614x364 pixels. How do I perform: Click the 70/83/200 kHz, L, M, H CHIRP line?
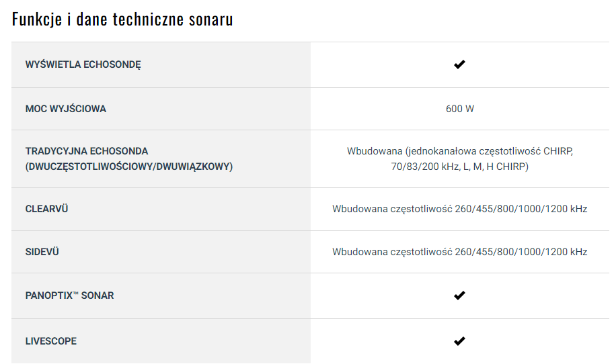click(x=460, y=167)
